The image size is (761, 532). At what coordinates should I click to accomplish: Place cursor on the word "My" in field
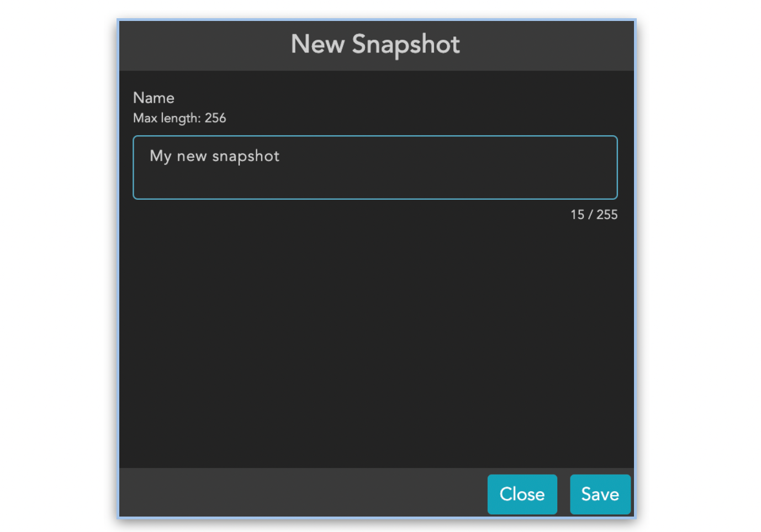[160, 157]
